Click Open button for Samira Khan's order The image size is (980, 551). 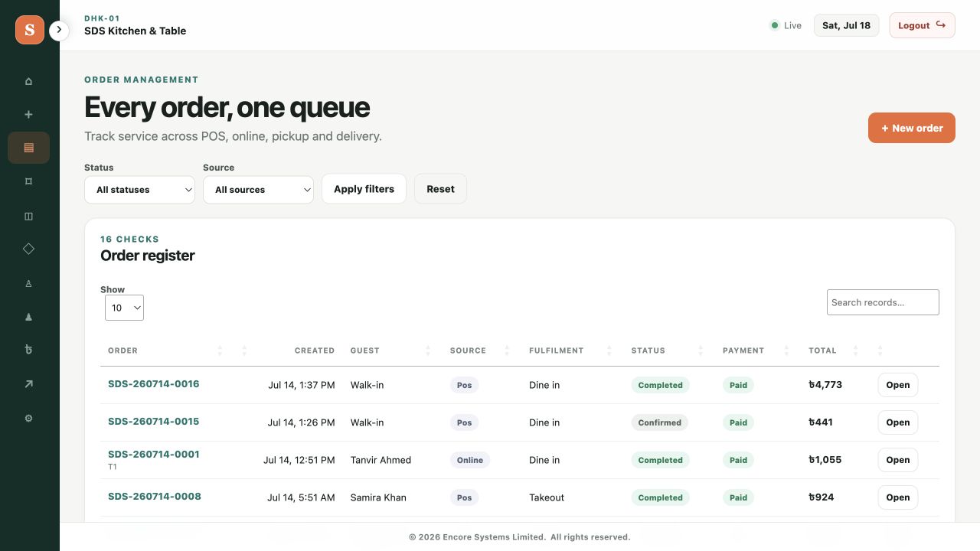pyautogui.click(x=898, y=497)
